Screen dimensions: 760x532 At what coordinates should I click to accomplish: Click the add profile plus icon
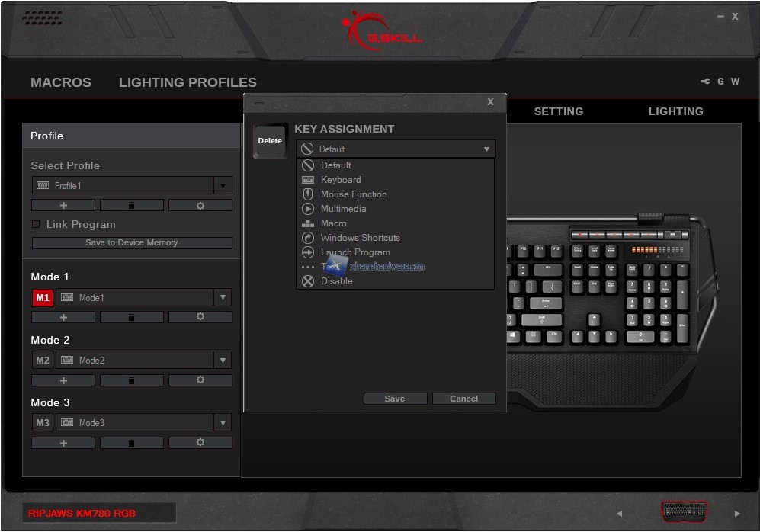(x=63, y=206)
